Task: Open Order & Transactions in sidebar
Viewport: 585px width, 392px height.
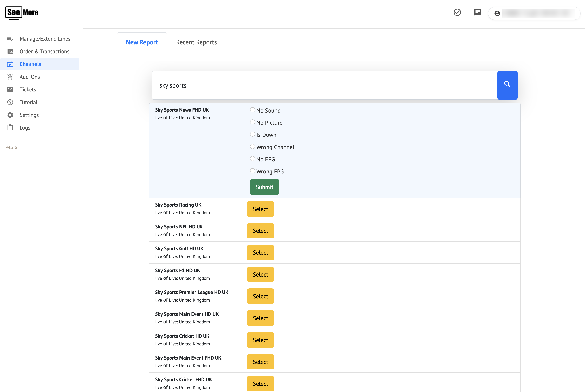Action: (x=44, y=52)
